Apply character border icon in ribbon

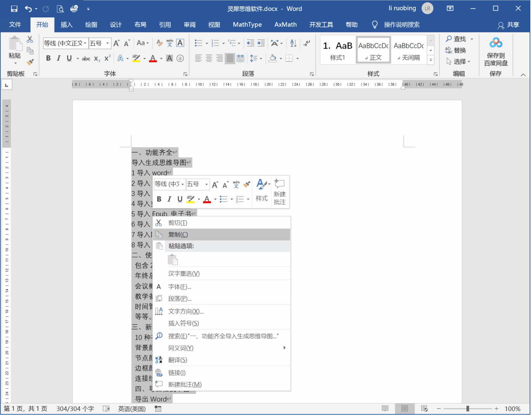click(x=180, y=43)
